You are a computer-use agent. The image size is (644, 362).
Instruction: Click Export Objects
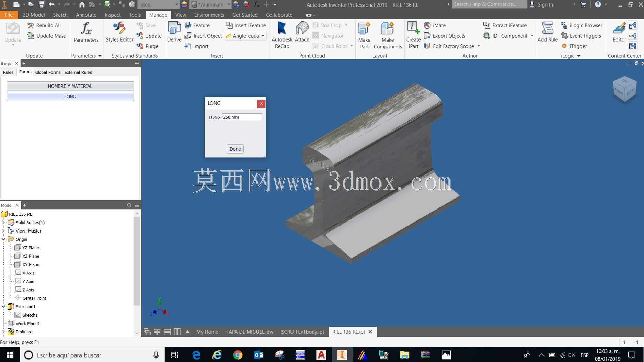pos(445,36)
